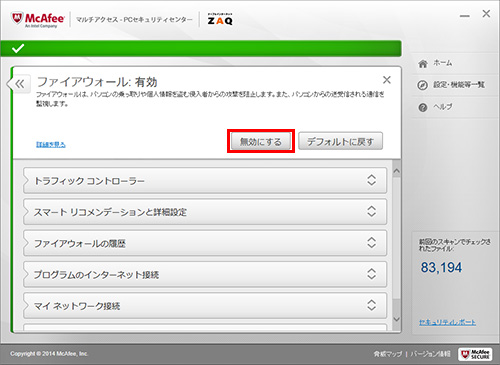Click the green checkmark status icon

click(x=18, y=48)
